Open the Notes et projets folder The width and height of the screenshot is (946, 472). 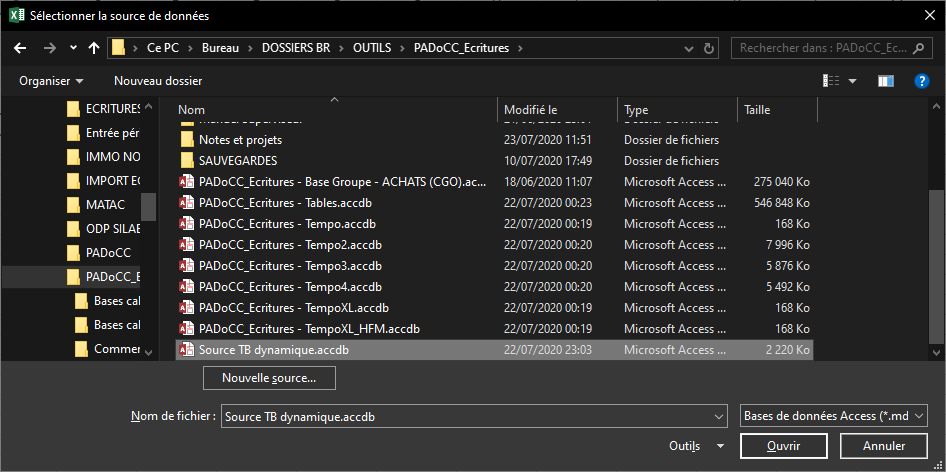tap(240, 140)
